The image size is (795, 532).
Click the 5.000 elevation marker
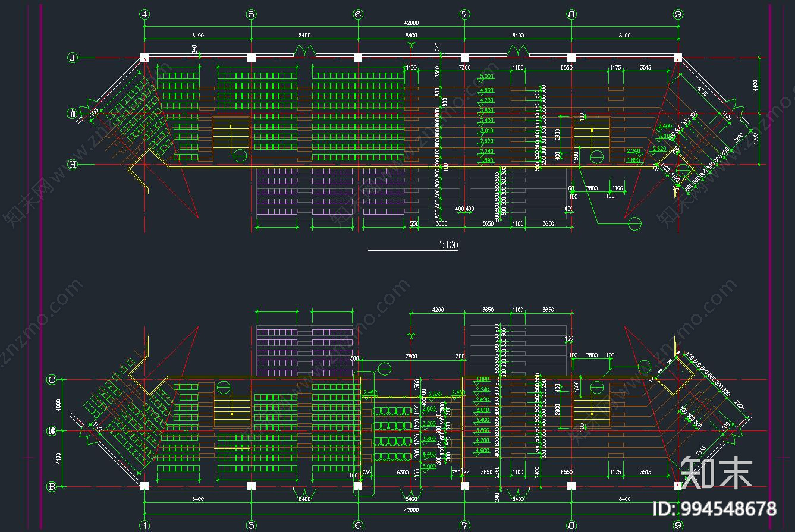tap(486, 77)
